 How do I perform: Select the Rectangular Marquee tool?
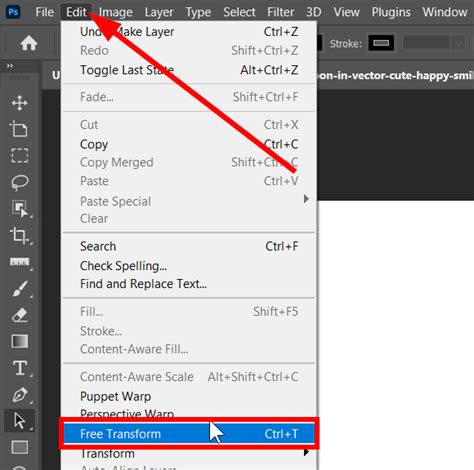coord(20,155)
